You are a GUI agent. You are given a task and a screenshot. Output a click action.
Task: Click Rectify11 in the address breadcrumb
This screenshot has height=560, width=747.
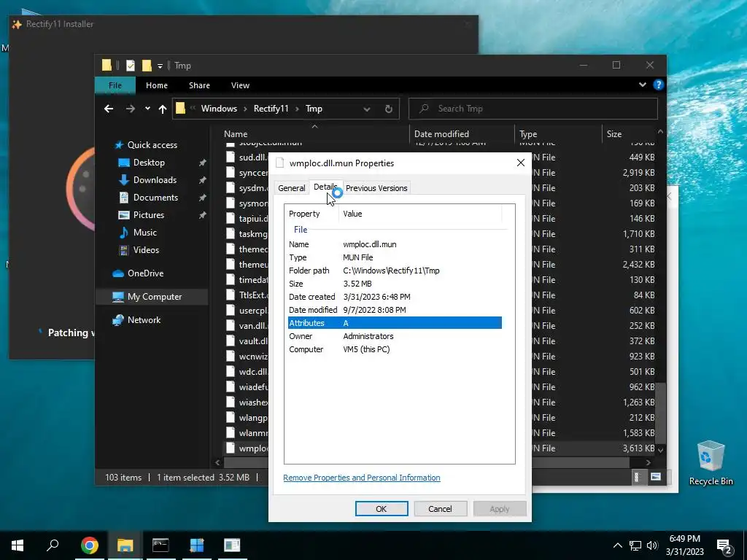coord(271,109)
